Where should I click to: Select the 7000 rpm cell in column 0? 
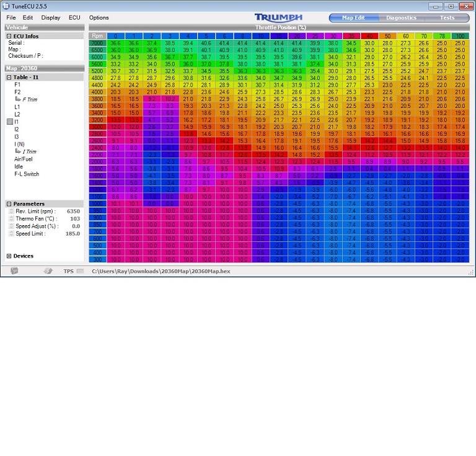[115, 43]
